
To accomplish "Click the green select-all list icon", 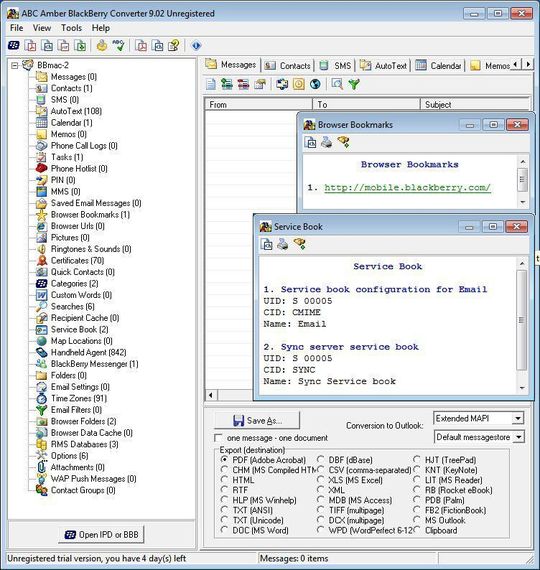I will pyautogui.click(x=227, y=84).
